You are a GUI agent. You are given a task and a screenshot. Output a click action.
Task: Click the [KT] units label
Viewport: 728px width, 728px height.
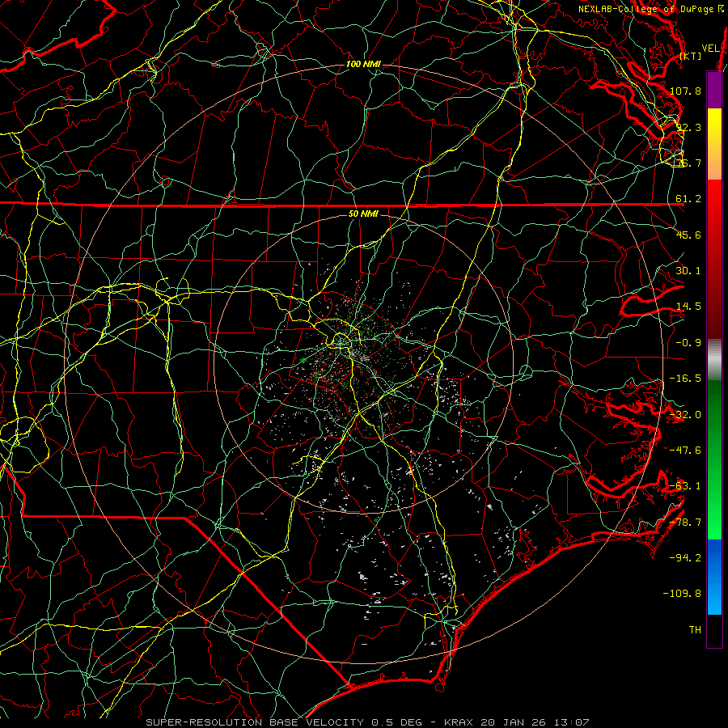click(x=691, y=56)
